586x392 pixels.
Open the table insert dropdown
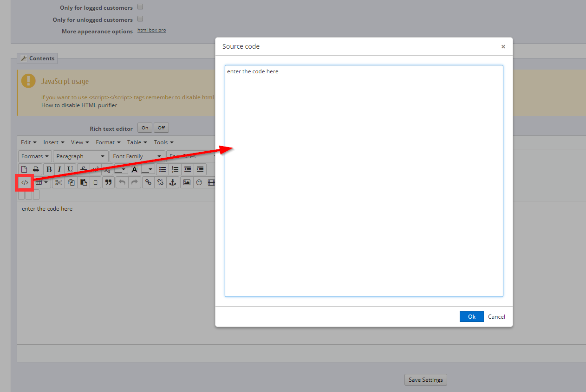pyautogui.click(x=41, y=182)
